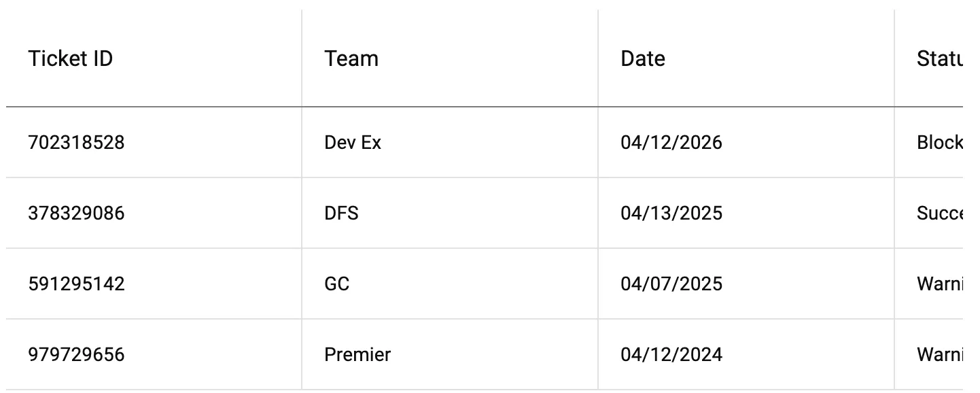Click the GC team cell
The height and width of the screenshot is (393, 980).
pos(337,284)
